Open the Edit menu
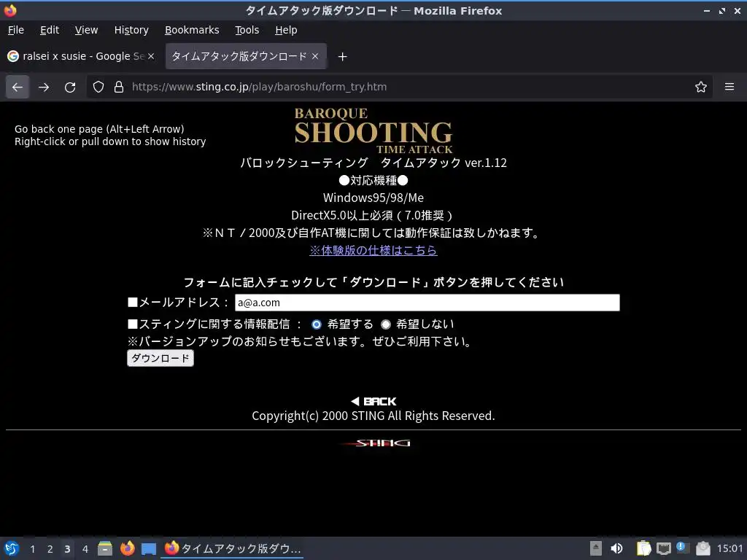Screen dimensions: 747x560 point(50,30)
